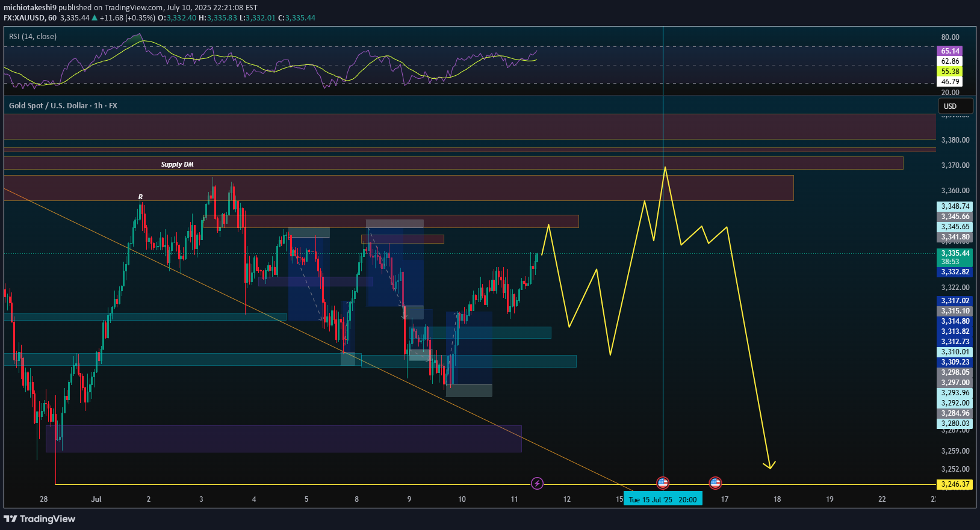This screenshot has height=530, width=980.
Task: Select the 3,309.23 price label
Action: [955, 362]
